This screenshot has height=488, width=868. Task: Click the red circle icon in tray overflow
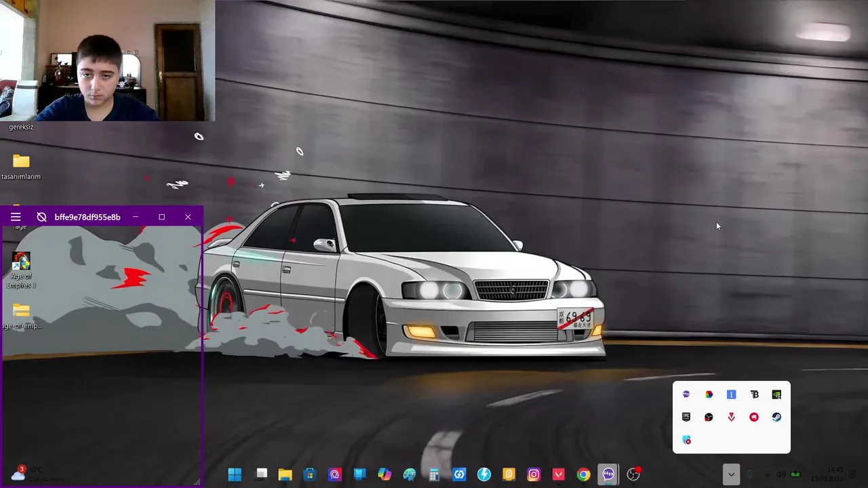[754, 417]
